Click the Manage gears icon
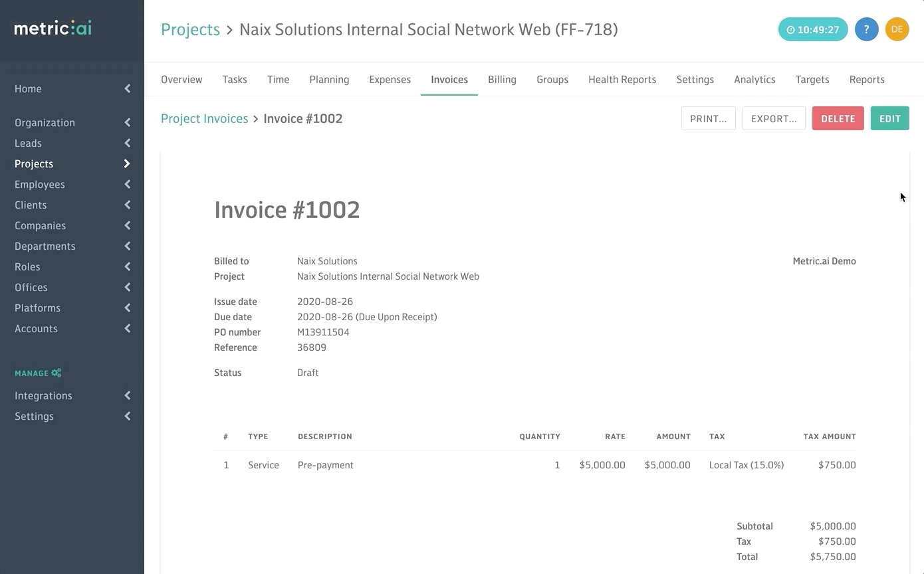 point(57,373)
